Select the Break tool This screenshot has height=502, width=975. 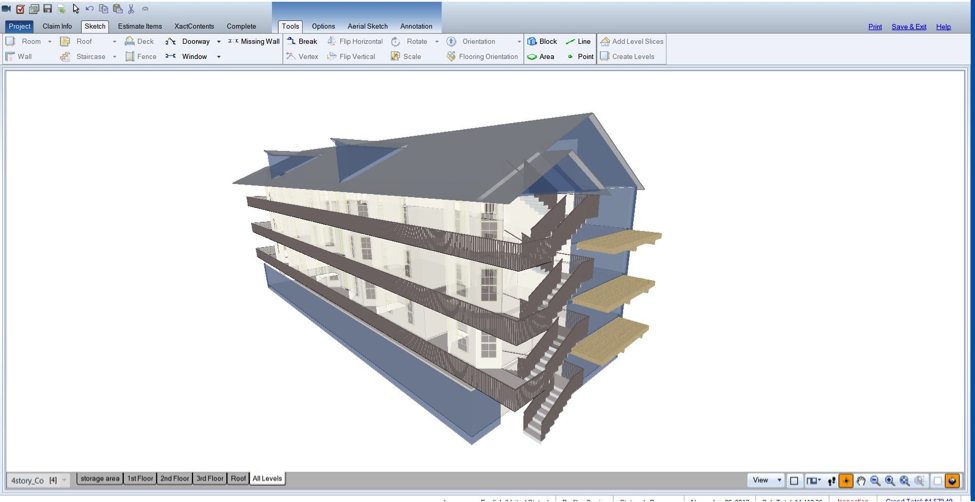pyautogui.click(x=302, y=41)
